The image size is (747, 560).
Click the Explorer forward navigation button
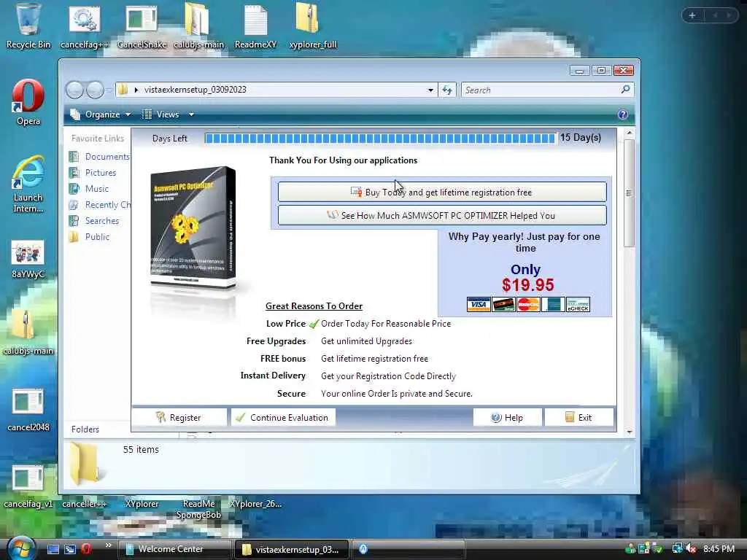point(95,90)
